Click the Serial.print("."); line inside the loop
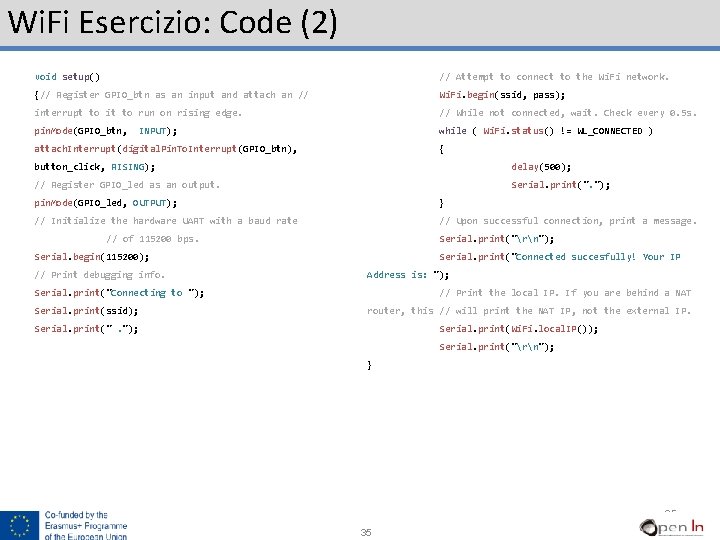Viewport: 720px width, 540px height. click(561, 185)
